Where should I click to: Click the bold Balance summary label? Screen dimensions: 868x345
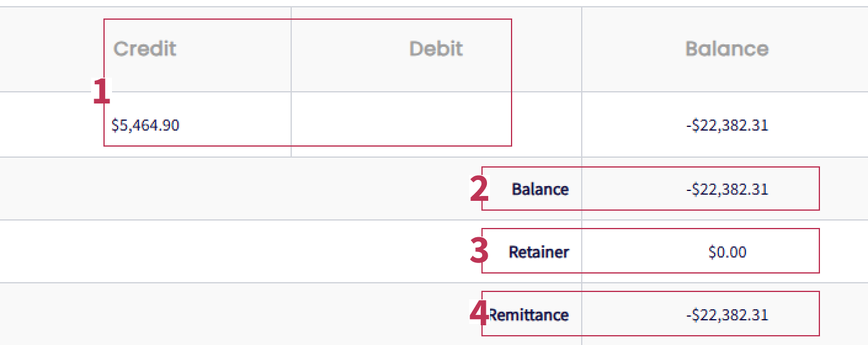[540, 189]
